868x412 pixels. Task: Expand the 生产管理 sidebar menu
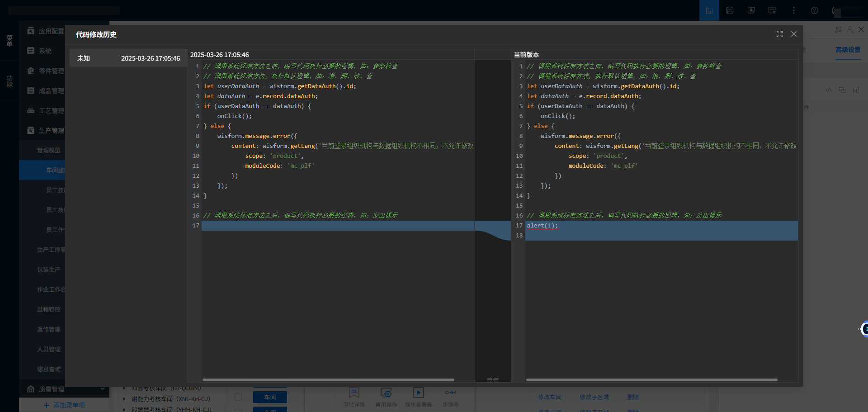click(51, 130)
